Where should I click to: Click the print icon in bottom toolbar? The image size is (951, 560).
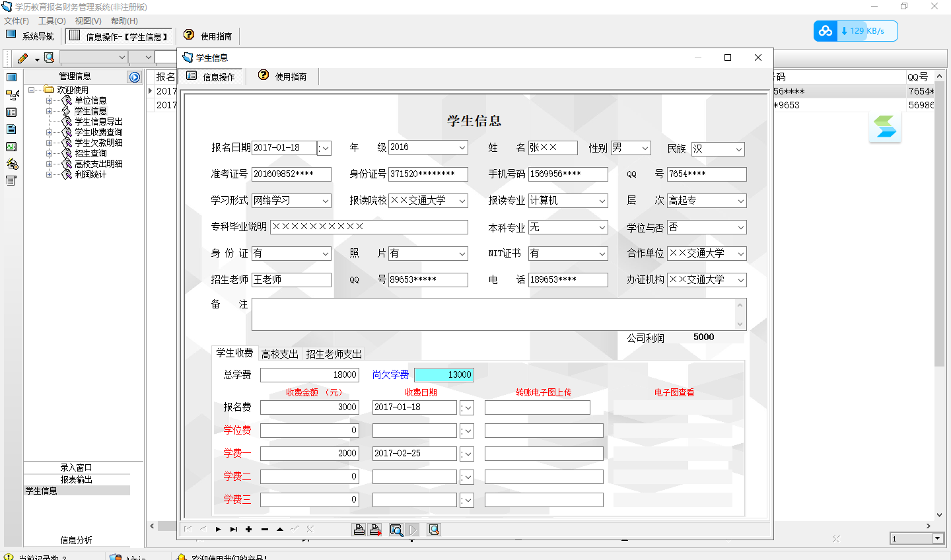[x=359, y=530]
